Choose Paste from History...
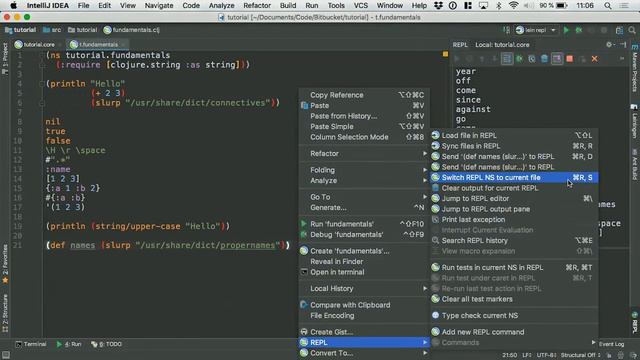This screenshot has height=360, width=640. click(364, 116)
